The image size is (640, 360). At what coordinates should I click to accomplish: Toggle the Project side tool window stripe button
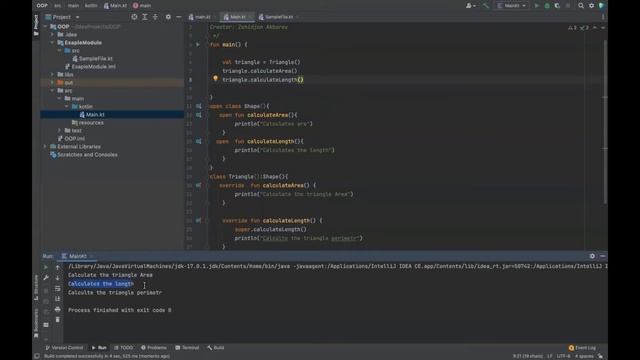(36, 25)
